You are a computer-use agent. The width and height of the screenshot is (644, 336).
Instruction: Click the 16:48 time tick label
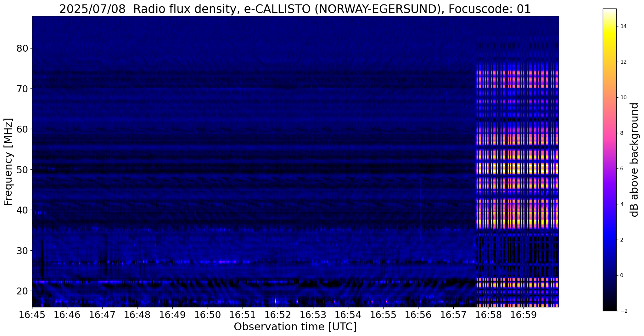click(x=137, y=315)
